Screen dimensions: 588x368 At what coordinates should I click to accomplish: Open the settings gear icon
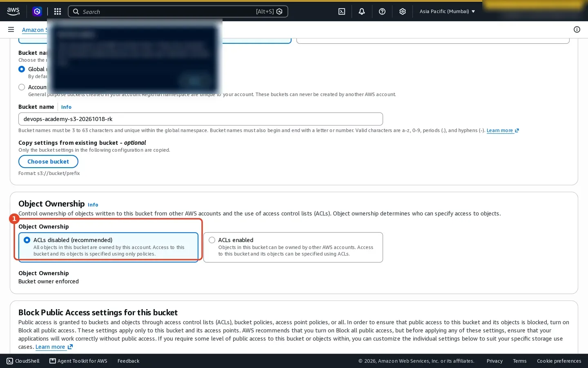[x=403, y=11]
